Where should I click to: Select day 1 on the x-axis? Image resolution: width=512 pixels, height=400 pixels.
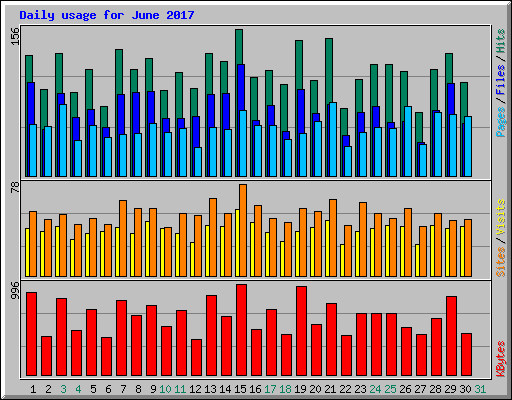pos(33,389)
